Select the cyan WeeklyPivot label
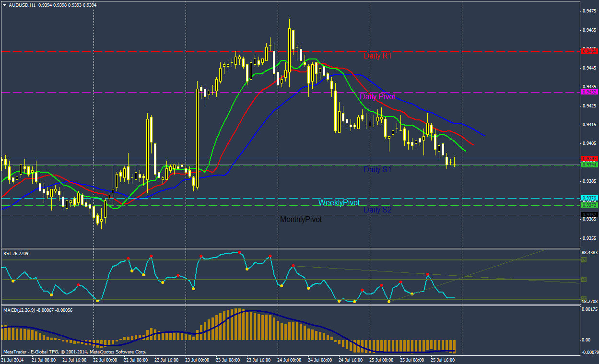 pyautogui.click(x=339, y=203)
